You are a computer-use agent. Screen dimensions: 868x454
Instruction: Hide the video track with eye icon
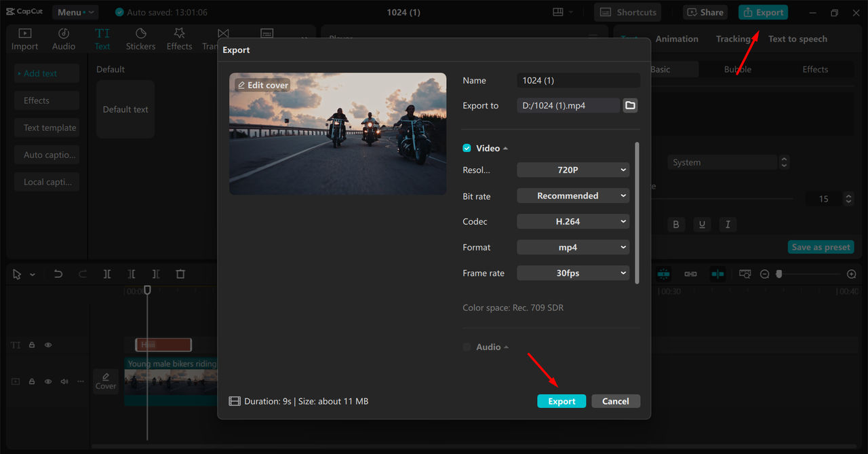pyautogui.click(x=48, y=381)
